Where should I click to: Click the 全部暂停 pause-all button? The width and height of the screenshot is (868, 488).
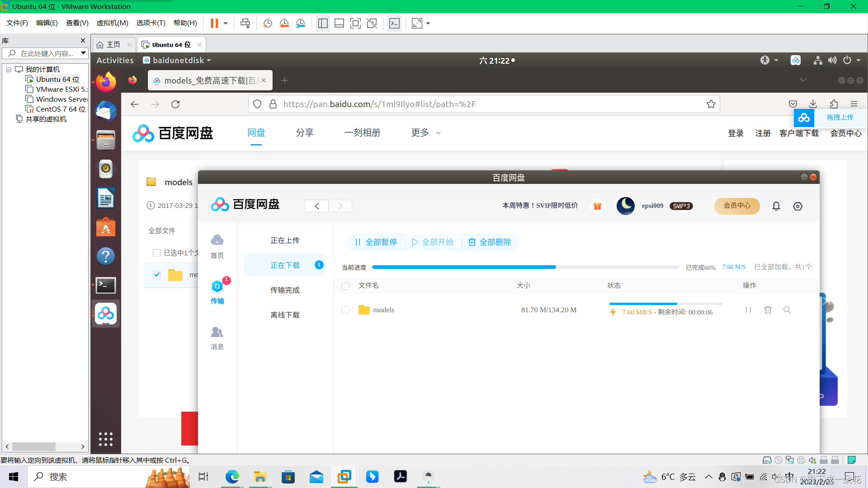pyautogui.click(x=376, y=242)
